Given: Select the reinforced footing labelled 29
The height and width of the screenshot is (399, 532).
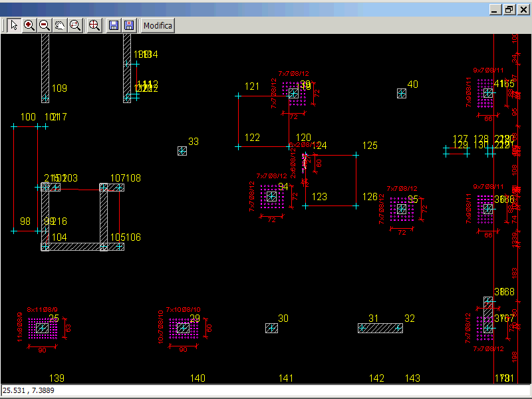Looking at the screenshot, I should (183, 329).
